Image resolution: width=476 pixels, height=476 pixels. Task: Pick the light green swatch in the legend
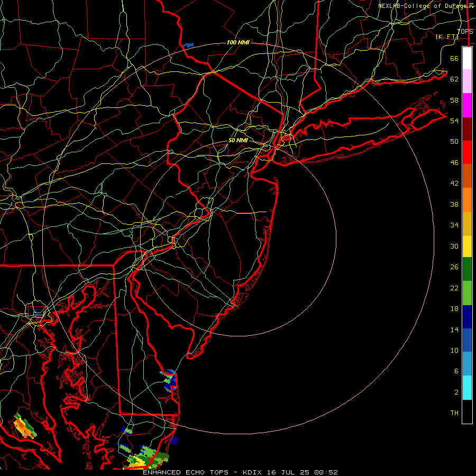coord(467,293)
